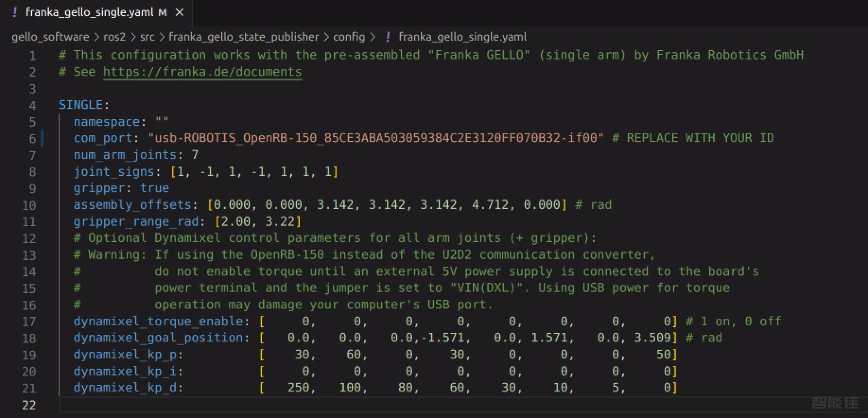
Task: Click the dynamixel_torque_enable key
Action: 158,322
